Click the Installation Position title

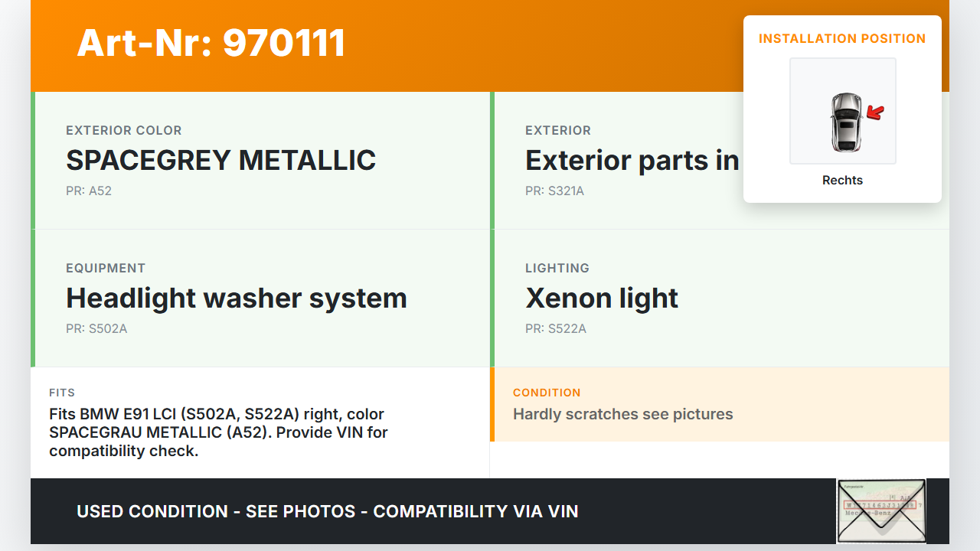pos(842,38)
